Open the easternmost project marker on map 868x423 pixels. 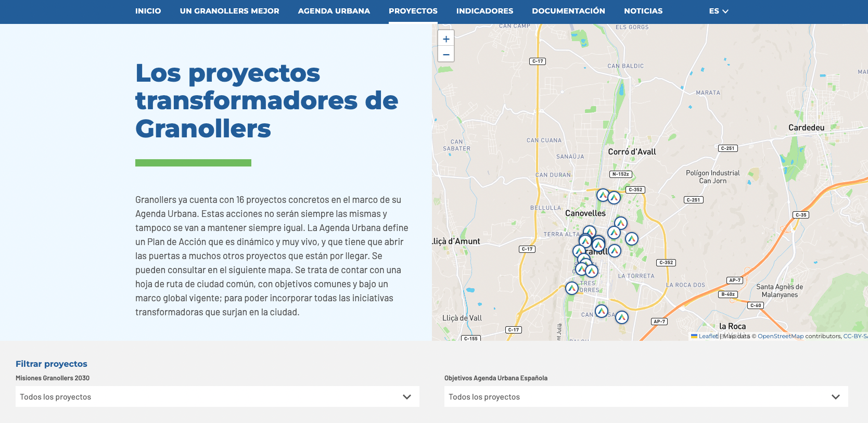pyautogui.click(x=632, y=239)
